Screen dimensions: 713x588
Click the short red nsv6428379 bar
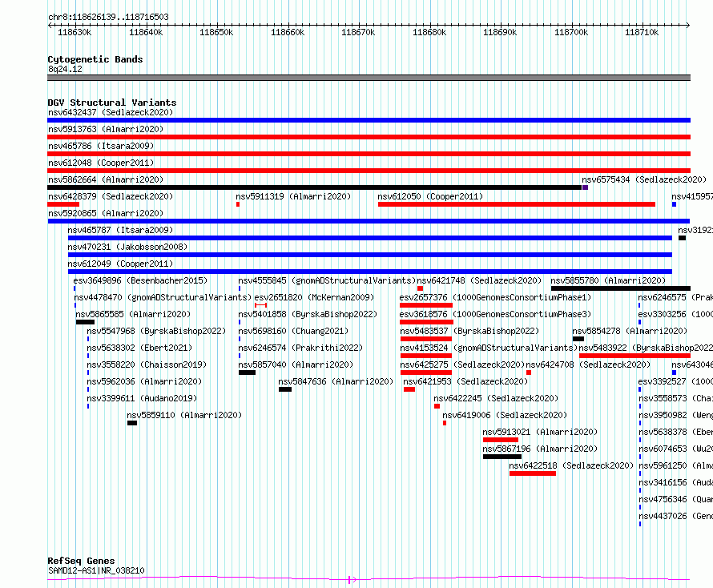click(x=63, y=204)
